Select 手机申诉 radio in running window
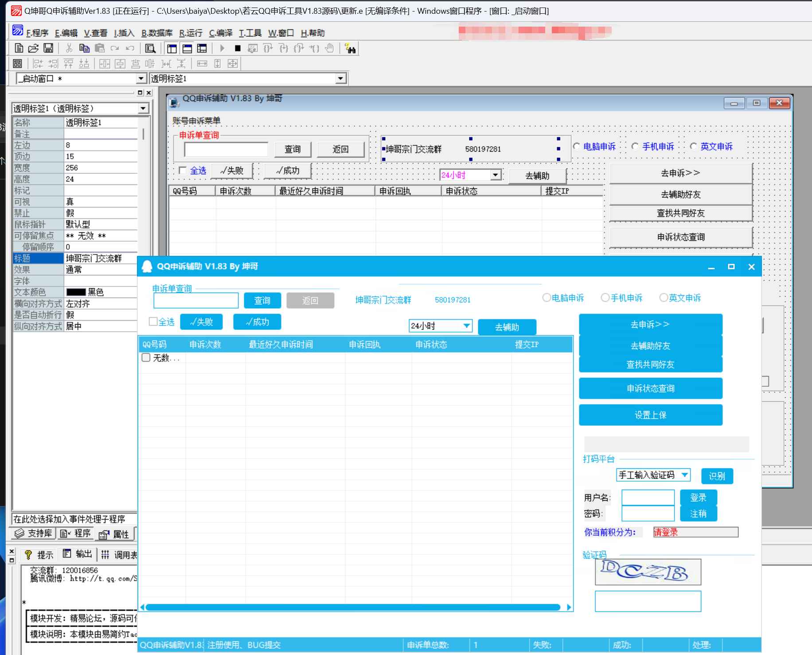 pos(605,298)
